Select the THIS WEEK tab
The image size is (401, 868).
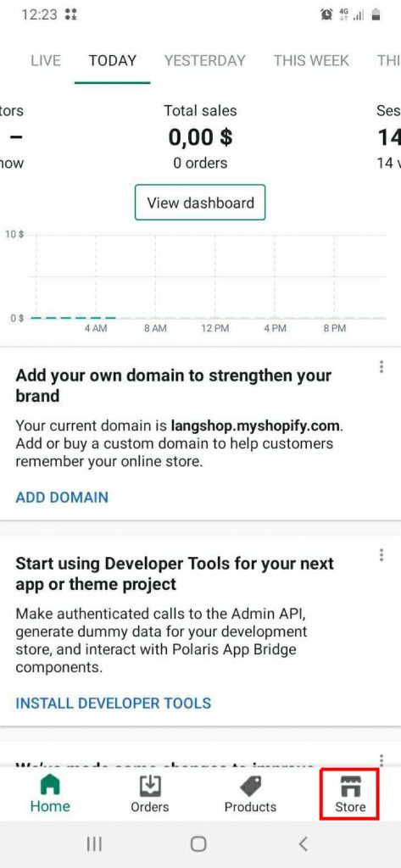311,60
